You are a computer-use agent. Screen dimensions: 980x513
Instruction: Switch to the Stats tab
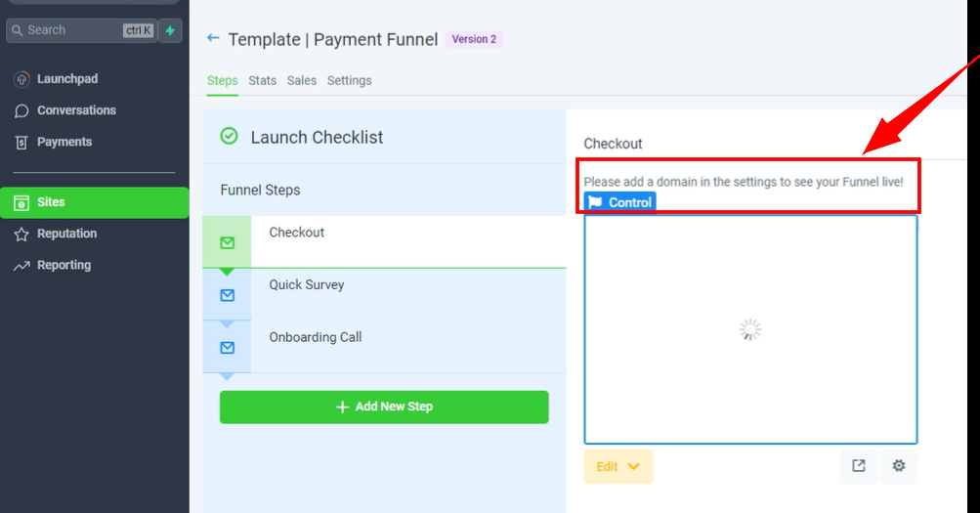click(262, 80)
